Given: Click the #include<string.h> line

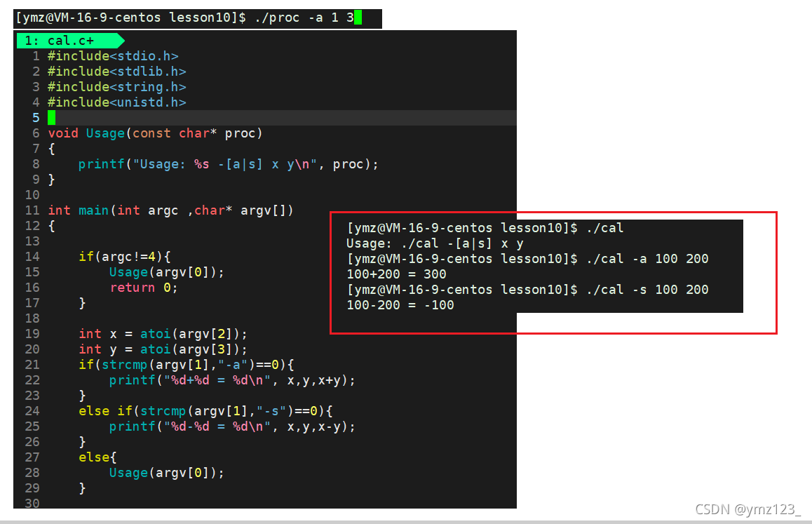Looking at the screenshot, I should pos(116,87).
